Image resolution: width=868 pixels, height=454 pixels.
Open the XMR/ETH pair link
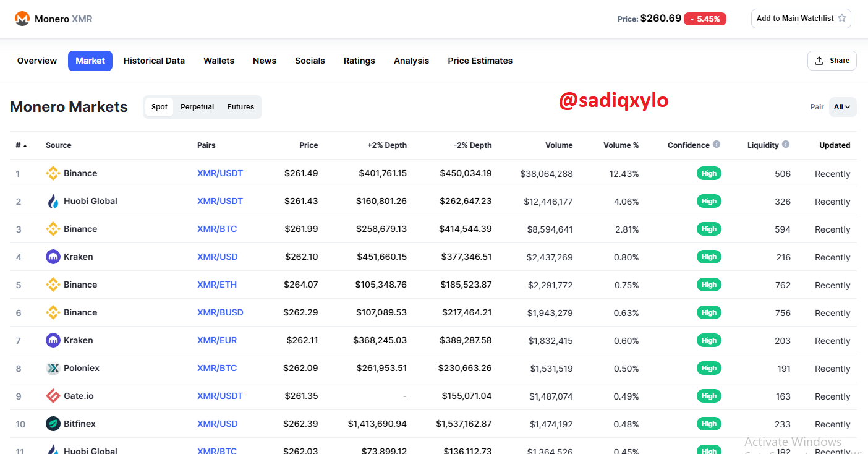click(217, 285)
